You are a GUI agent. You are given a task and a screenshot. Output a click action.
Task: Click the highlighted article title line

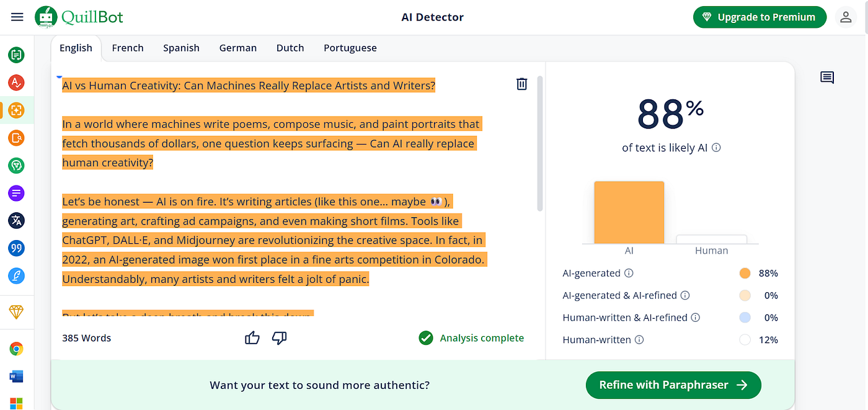pyautogui.click(x=249, y=86)
